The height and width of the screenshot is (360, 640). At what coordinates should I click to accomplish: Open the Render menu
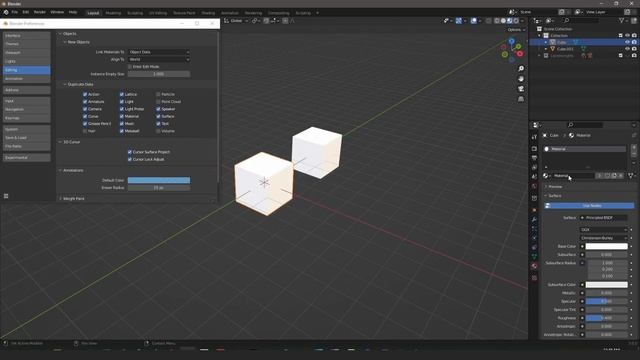[40, 12]
